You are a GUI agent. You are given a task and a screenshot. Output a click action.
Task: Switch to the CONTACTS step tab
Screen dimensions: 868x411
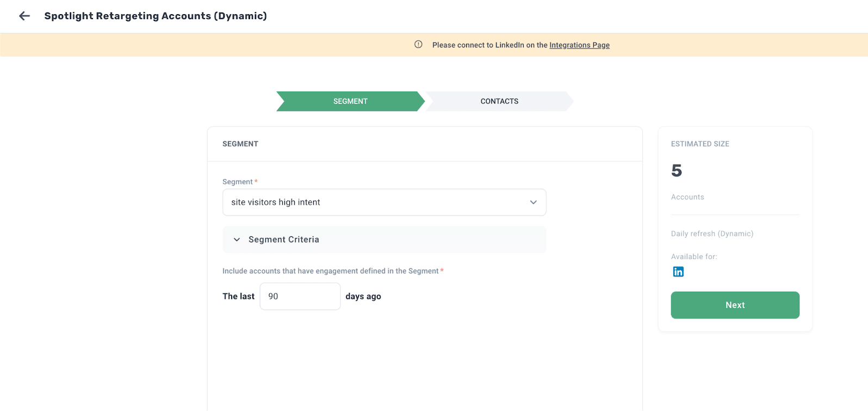[499, 101]
